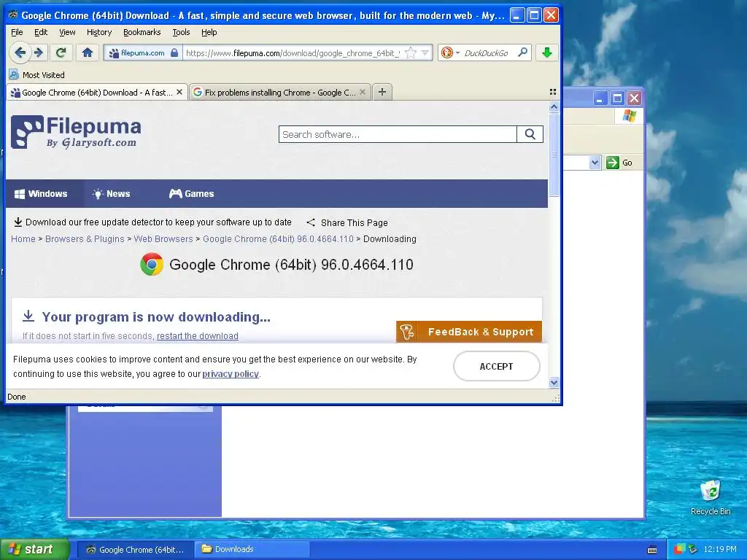Click the security shield tray icon

point(679,549)
